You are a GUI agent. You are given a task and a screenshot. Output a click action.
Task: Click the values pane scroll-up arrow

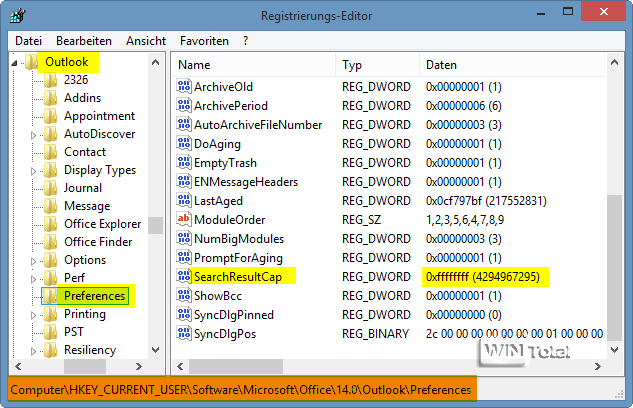click(x=614, y=62)
